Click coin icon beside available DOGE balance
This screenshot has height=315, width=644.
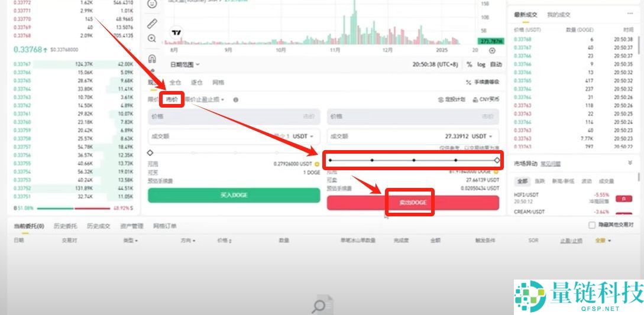click(x=496, y=171)
